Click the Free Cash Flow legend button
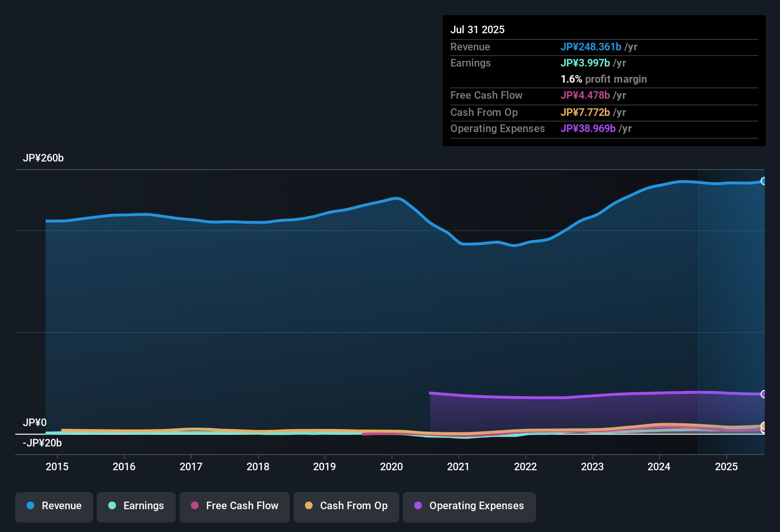 coord(234,506)
